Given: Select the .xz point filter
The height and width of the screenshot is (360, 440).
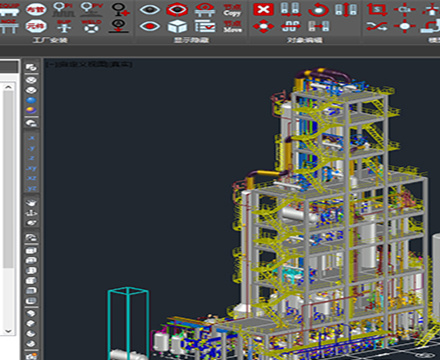Looking at the screenshot, I should tap(31, 178).
